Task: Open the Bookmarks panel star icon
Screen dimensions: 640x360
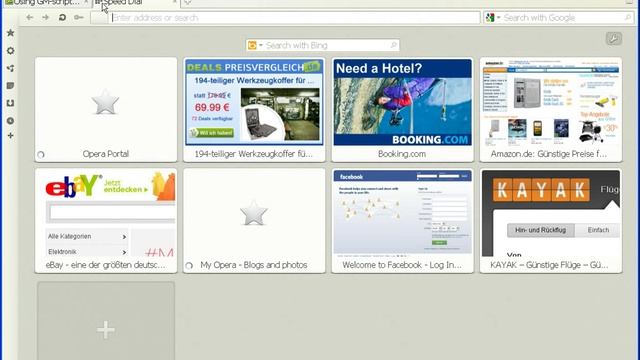Action: tap(11, 33)
